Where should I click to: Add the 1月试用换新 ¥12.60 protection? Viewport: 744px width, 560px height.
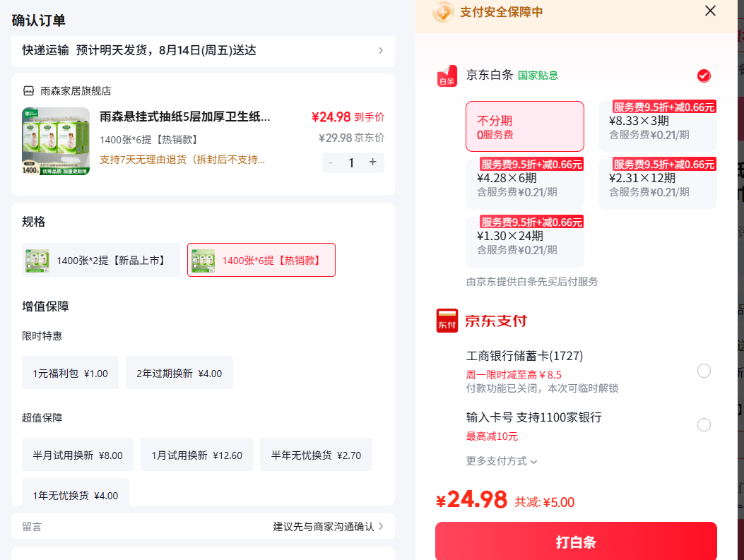[197, 455]
